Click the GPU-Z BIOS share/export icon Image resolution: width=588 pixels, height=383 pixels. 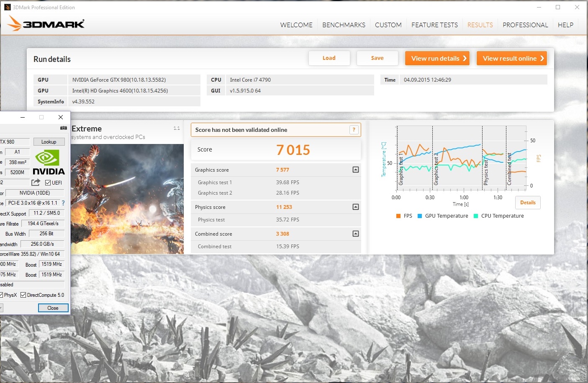[x=36, y=183]
